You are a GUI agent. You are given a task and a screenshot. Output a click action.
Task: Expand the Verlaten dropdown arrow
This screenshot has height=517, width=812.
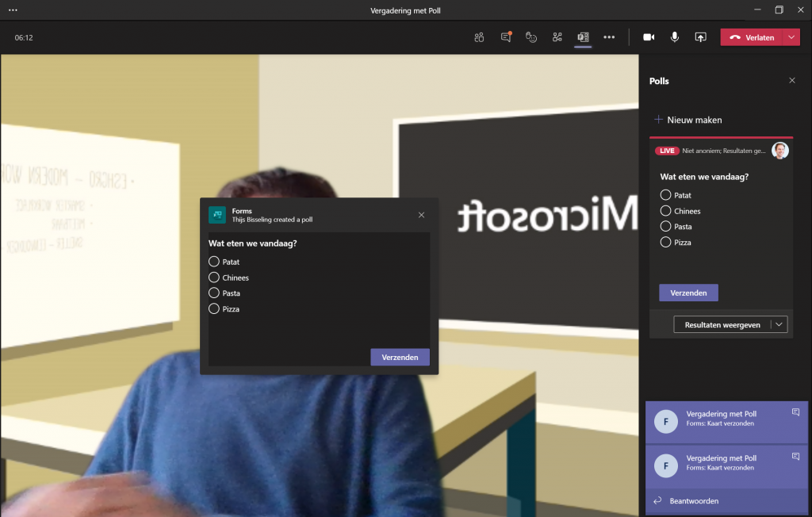(791, 37)
